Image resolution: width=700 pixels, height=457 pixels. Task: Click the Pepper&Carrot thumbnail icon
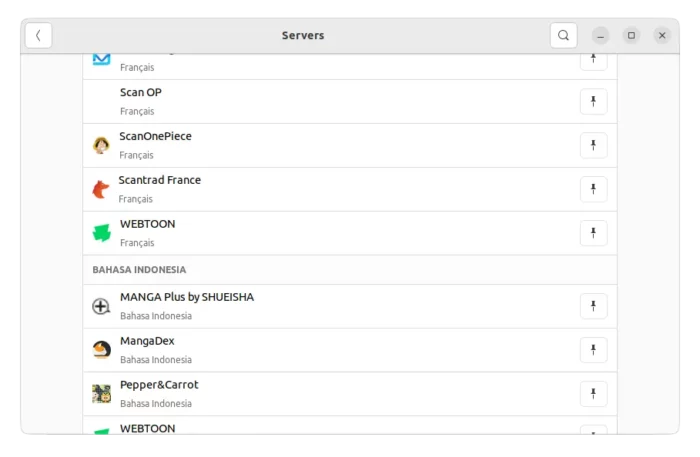(101, 394)
